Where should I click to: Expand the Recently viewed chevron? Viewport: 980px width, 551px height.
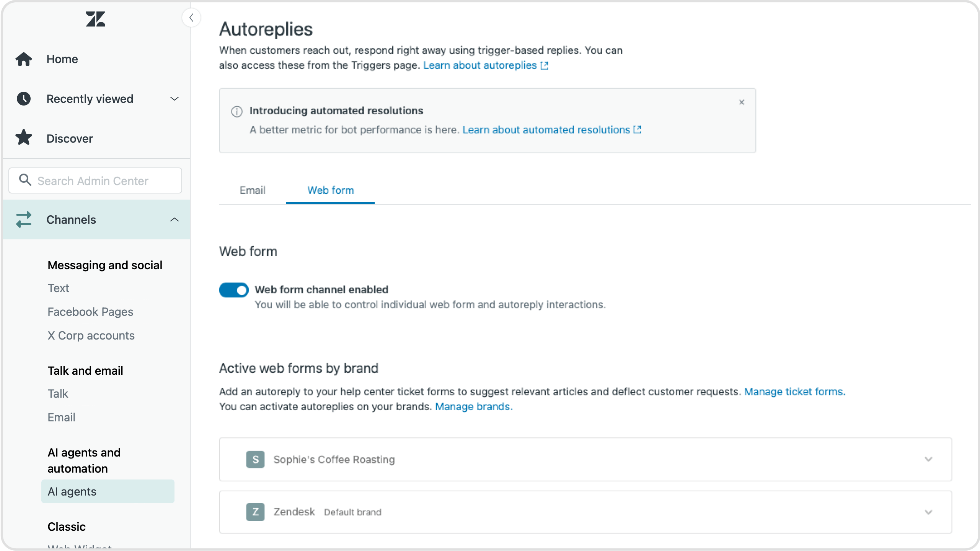174,99
